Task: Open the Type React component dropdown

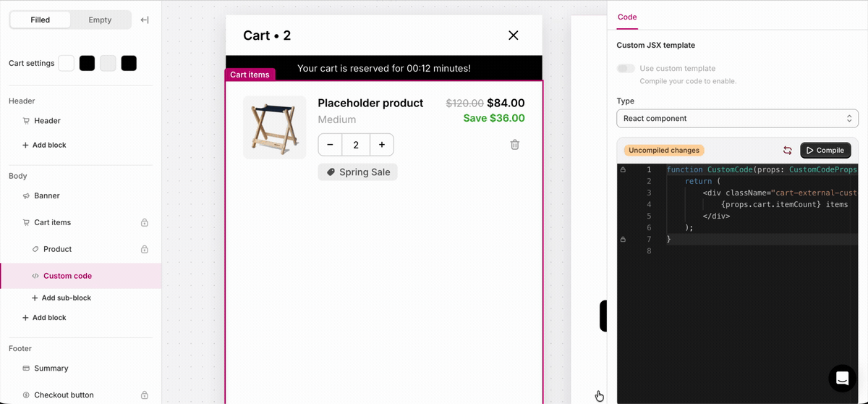Action: pyautogui.click(x=737, y=118)
